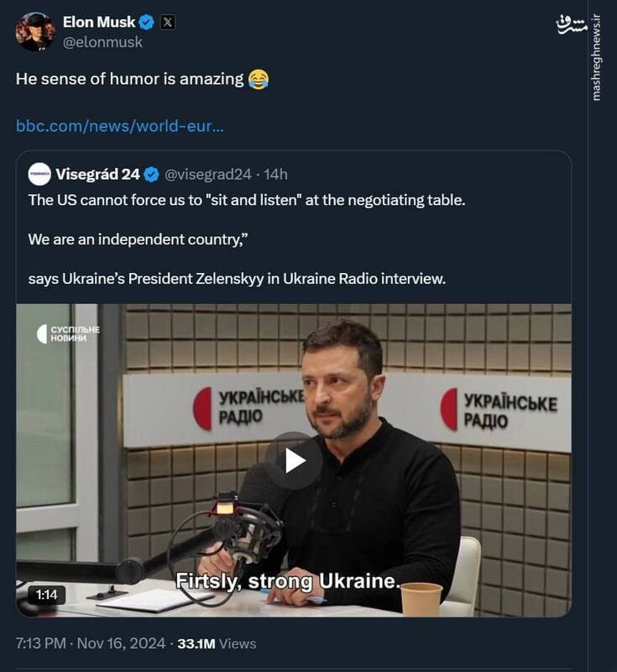Click the Suspilne Novyny logo in the video
The height and width of the screenshot is (672, 617).
[69, 333]
